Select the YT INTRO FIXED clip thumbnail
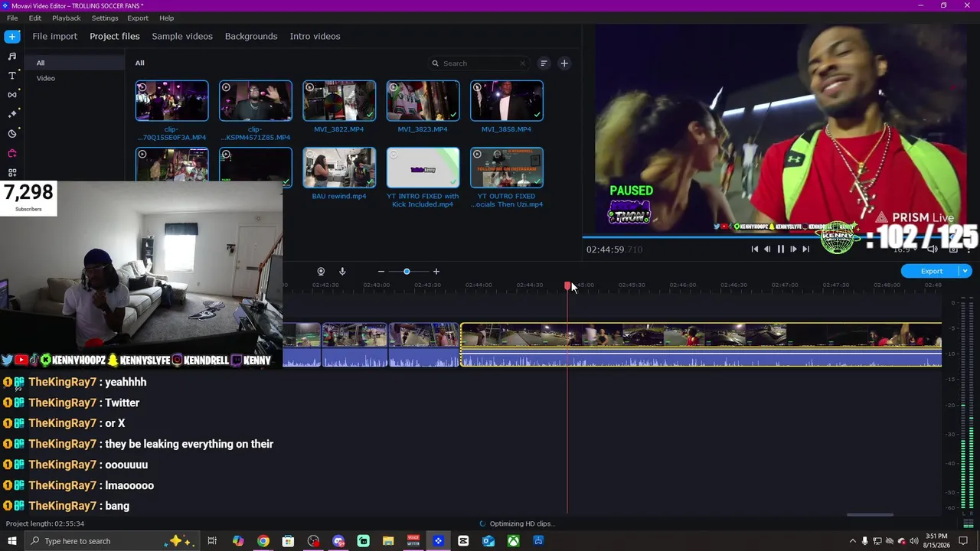The height and width of the screenshot is (551, 980). (423, 168)
